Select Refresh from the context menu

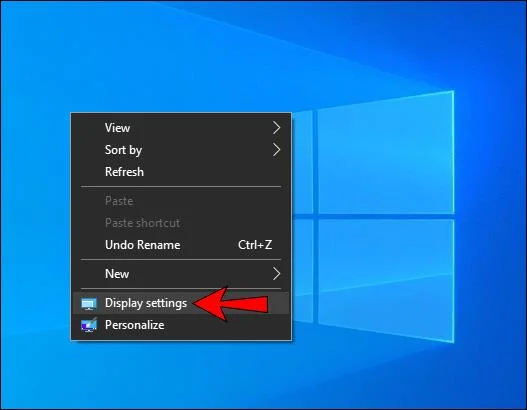[181, 172]
